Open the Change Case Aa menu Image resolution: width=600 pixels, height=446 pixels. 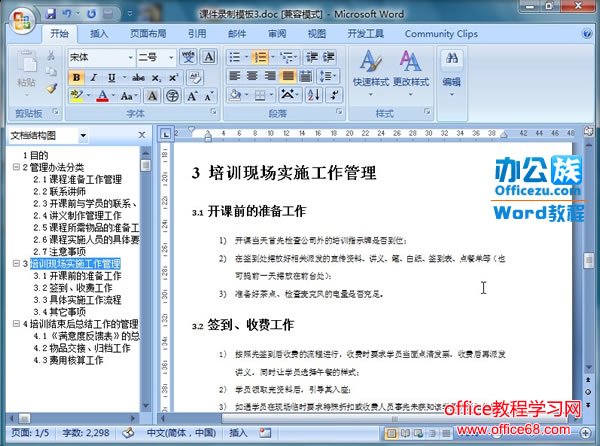(129, 96)
